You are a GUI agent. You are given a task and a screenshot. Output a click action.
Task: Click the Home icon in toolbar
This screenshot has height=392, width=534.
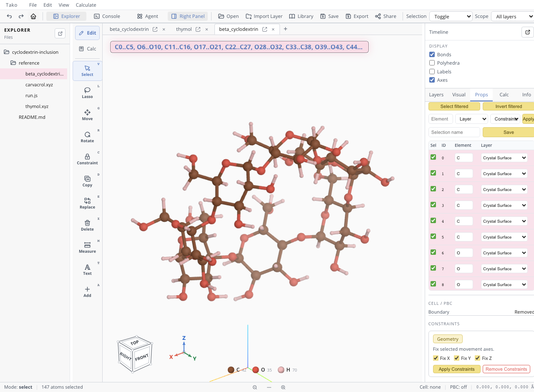(33, 16)
